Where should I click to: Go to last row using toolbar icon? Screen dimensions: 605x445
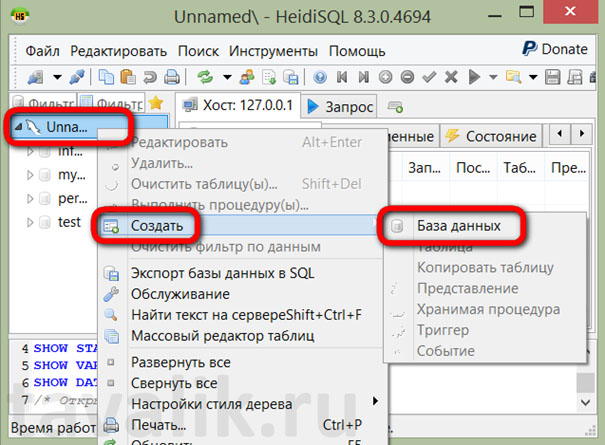pyautogui.click(x=363, y=77)
